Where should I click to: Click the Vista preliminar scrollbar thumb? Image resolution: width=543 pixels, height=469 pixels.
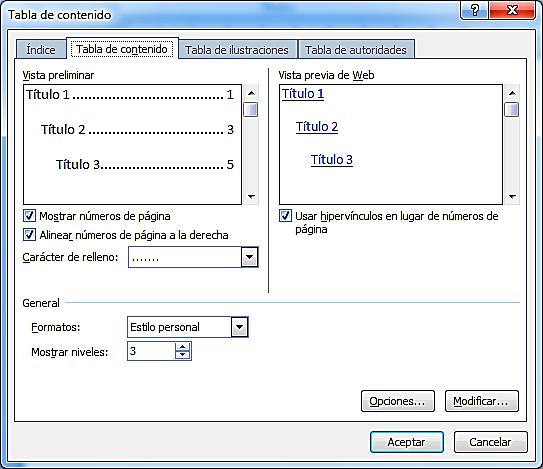click(x=251, y=109)
